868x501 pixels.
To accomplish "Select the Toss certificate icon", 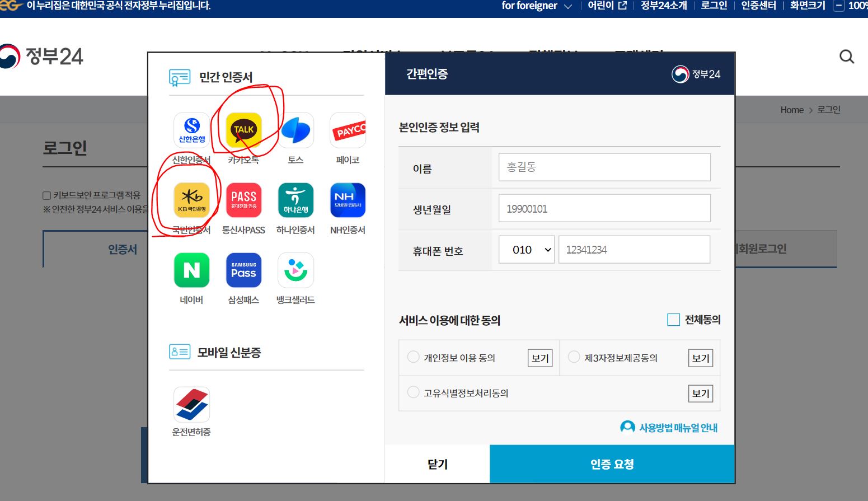I will coord(295,130).
